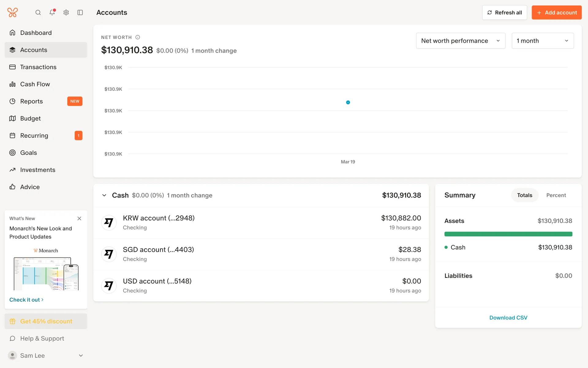This screenshot has height=368, width=588.
Task: Click the KRW account Wise icon
Action: [x=109, y=223]
